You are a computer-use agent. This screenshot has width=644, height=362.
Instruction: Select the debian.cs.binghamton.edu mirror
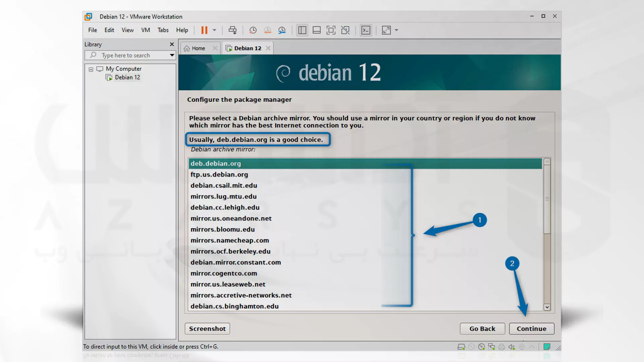click(365, 306)
